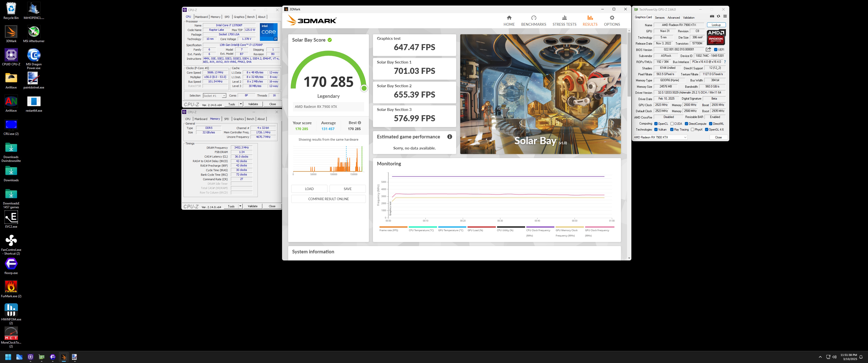Click the Lookup button in GPU-Z

[716, 25]
